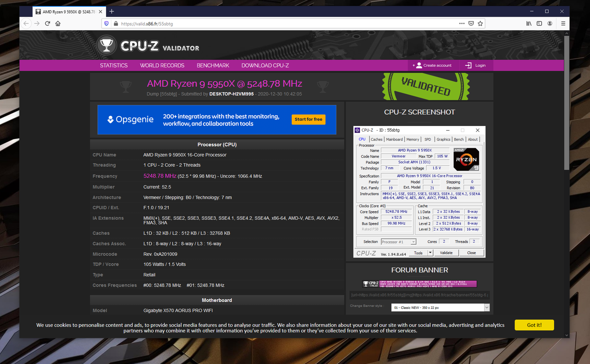Image resolution: width=590 pixels, height=364 pixels.
Task: Click the Bench tab in CPU-Z screenshot
Action: 459,140
